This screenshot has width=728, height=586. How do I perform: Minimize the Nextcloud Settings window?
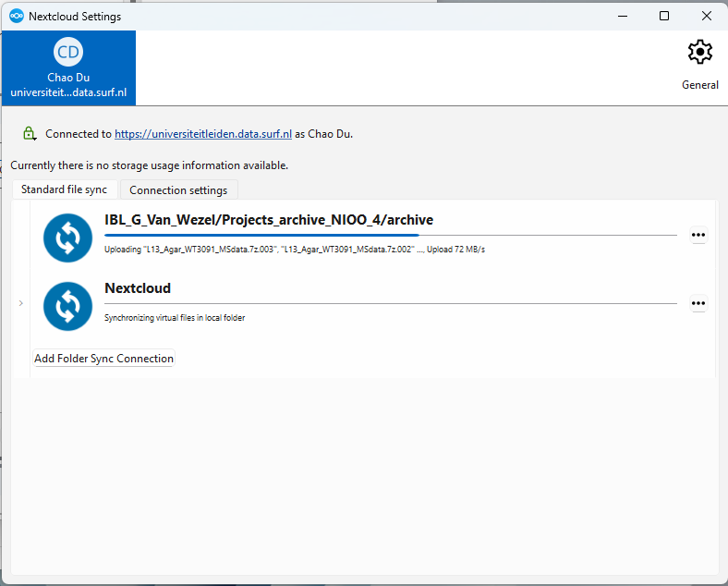[x=623, y=17]
